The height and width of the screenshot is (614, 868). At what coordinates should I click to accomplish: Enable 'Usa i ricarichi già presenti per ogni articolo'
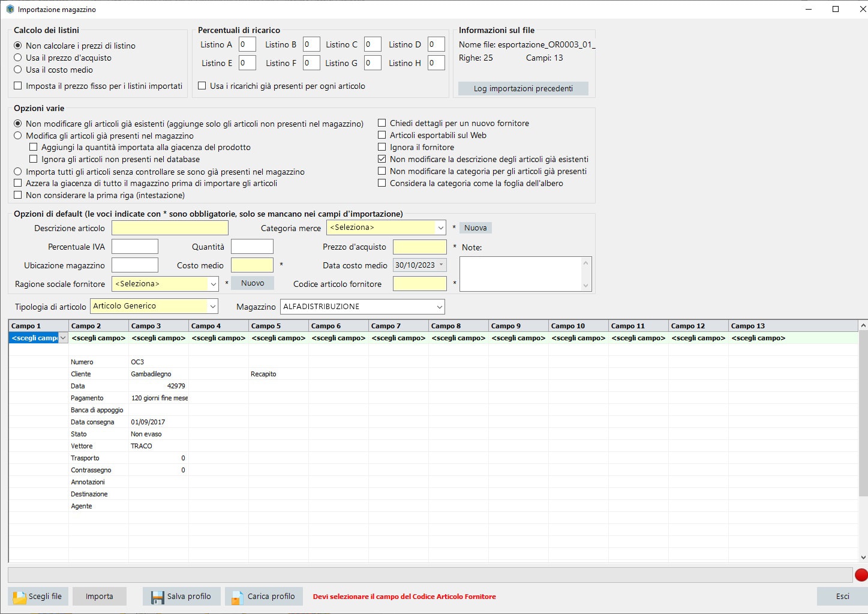tap(202, 86)
